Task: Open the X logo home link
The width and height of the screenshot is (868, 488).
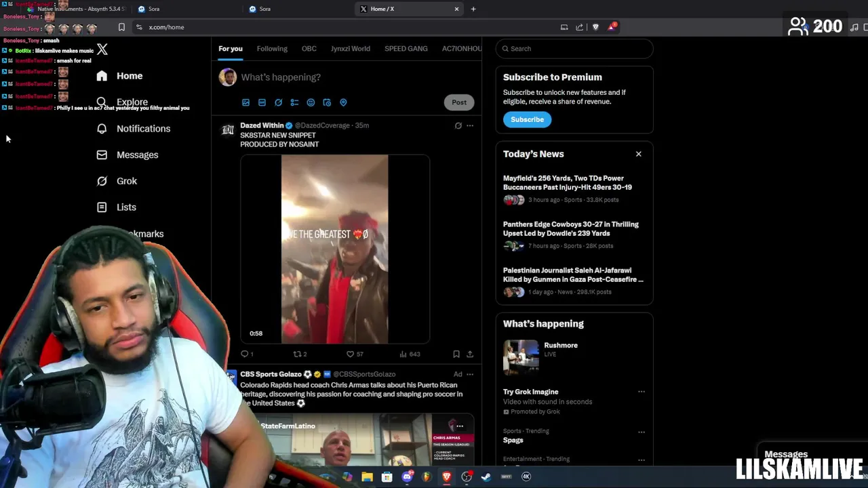Action: tap(102, 49)
